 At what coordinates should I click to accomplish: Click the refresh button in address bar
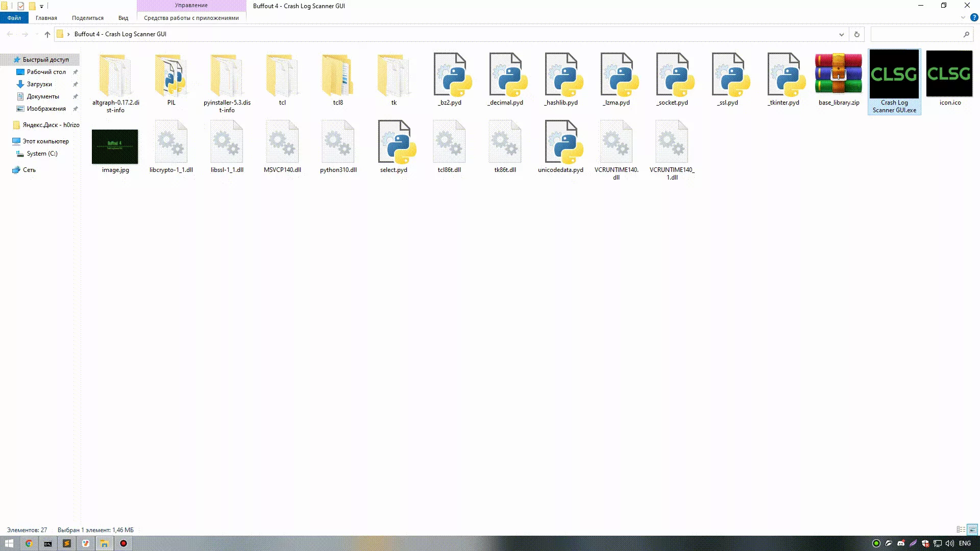(x=857, y=34)
